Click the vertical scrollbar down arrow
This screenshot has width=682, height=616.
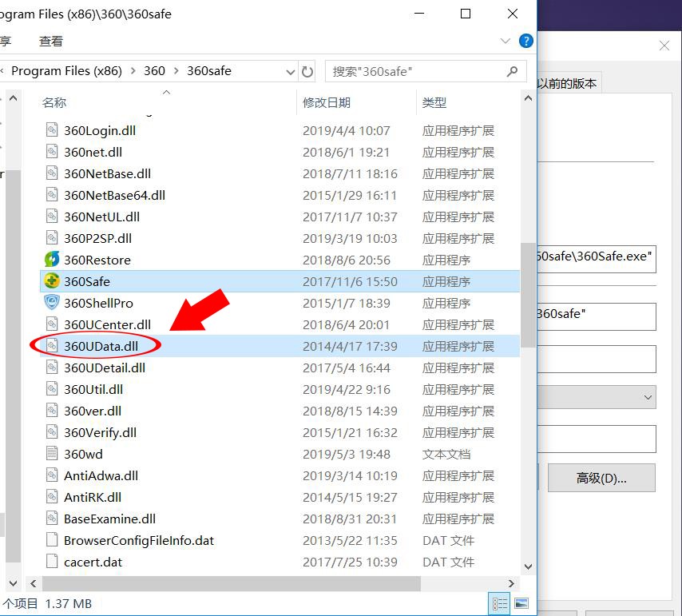click(x=528, y=566)
